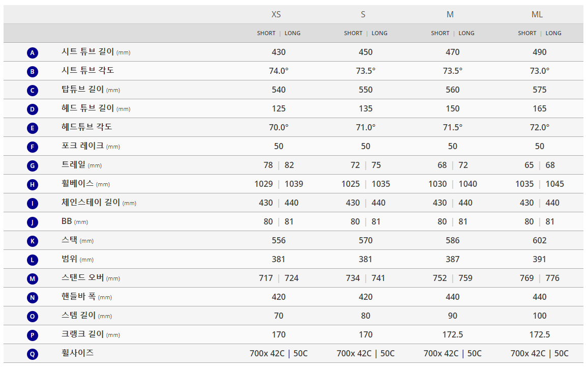Click the circled Q wheel size icon
Screen dimensions: 588x367
coord(32,354)
